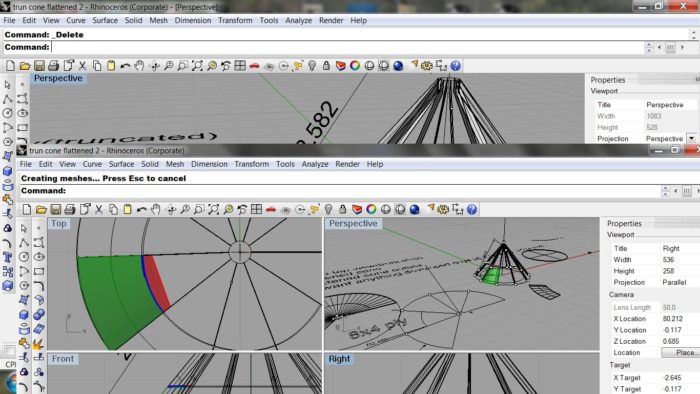700x394 pixels.
Task: Click the upper Command input field
Action: 348,47
